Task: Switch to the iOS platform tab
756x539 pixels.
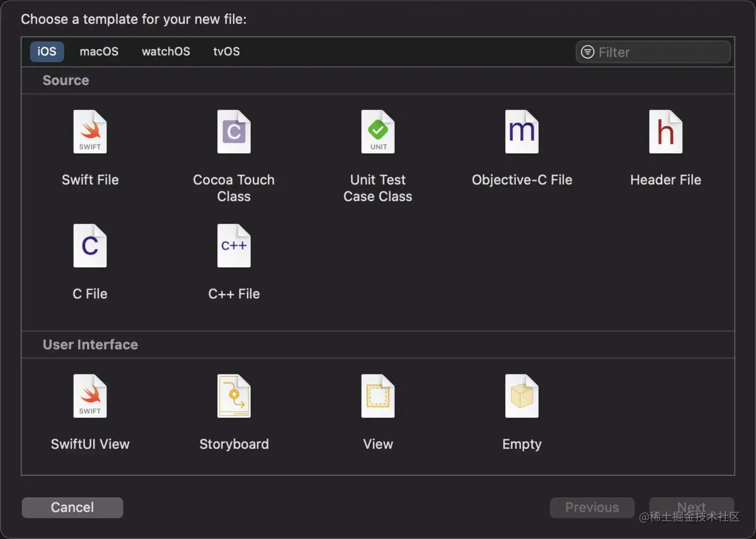Action: (x=47, y=52)
